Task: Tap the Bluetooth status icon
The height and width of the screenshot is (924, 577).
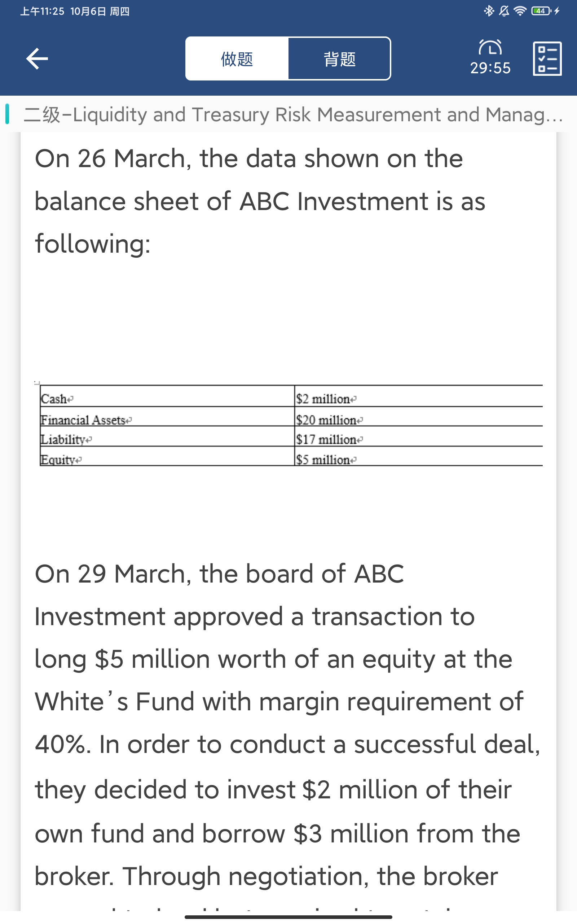Action: (x=488, y=11)
